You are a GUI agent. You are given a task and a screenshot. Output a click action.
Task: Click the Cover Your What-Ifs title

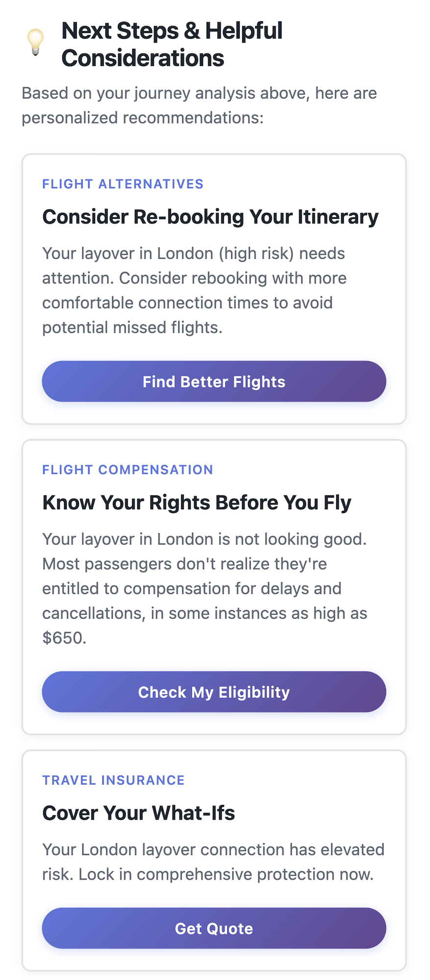click(139, 813)
